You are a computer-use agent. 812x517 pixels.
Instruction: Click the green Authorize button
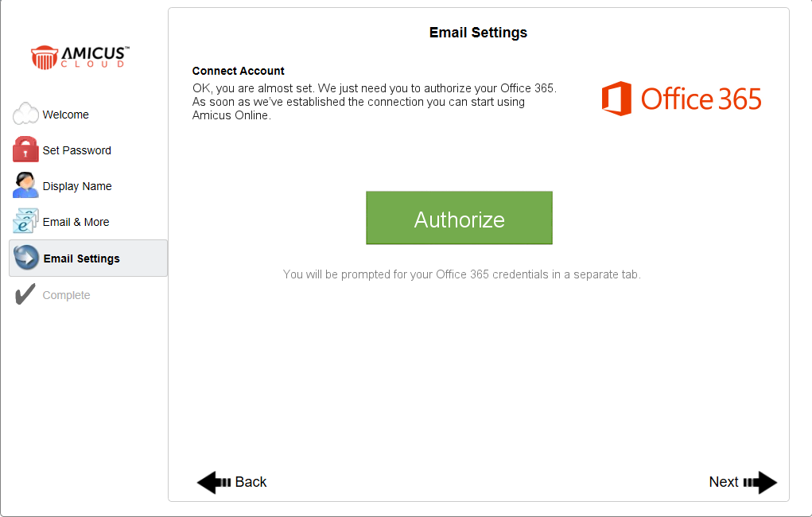click(x=459, y=218)
